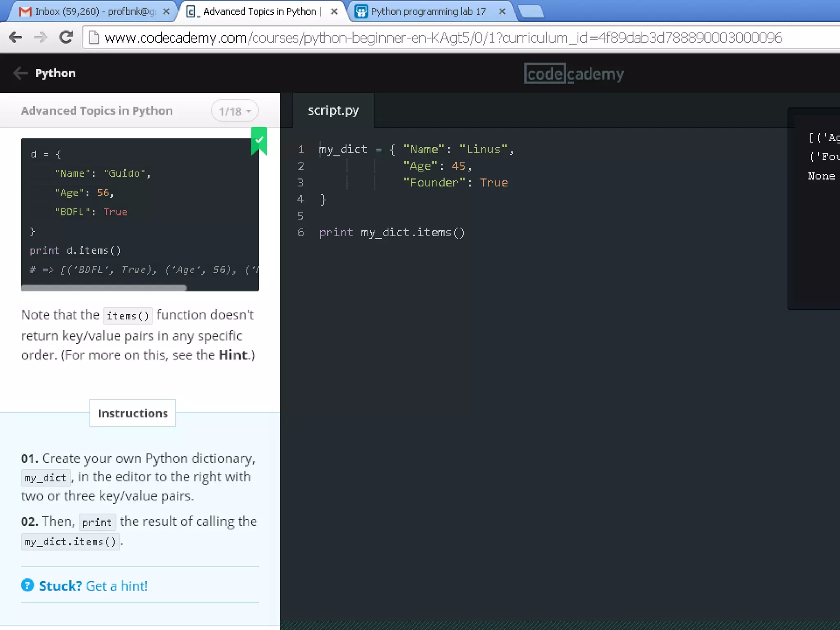Open a new browser tab
Screen dimensions: 840x630
(x=531, y=12)
